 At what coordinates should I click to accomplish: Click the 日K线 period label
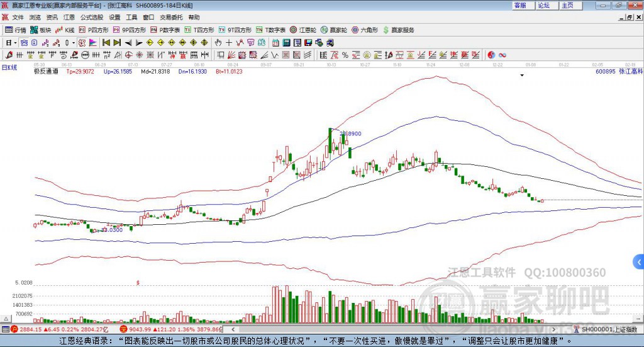[x=9, y=68]
